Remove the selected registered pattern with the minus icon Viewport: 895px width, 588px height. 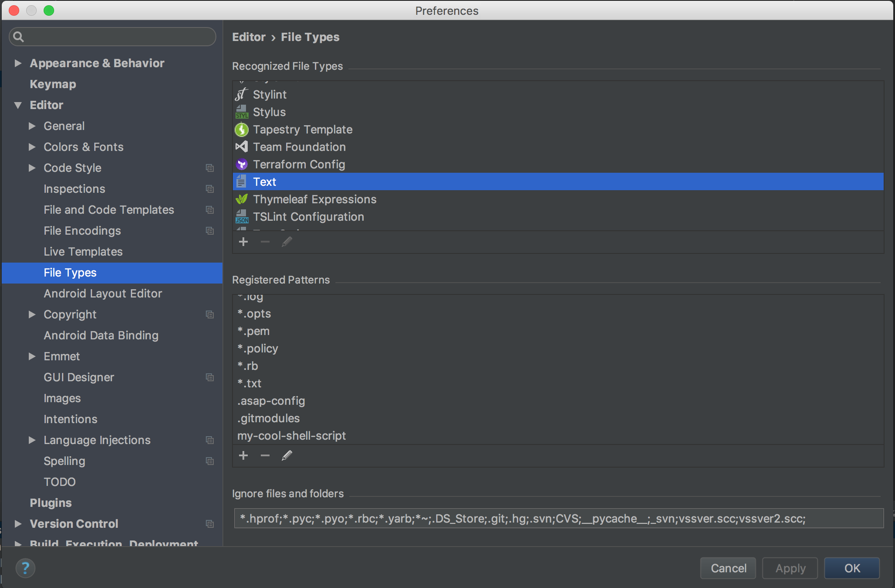[265, 455]
